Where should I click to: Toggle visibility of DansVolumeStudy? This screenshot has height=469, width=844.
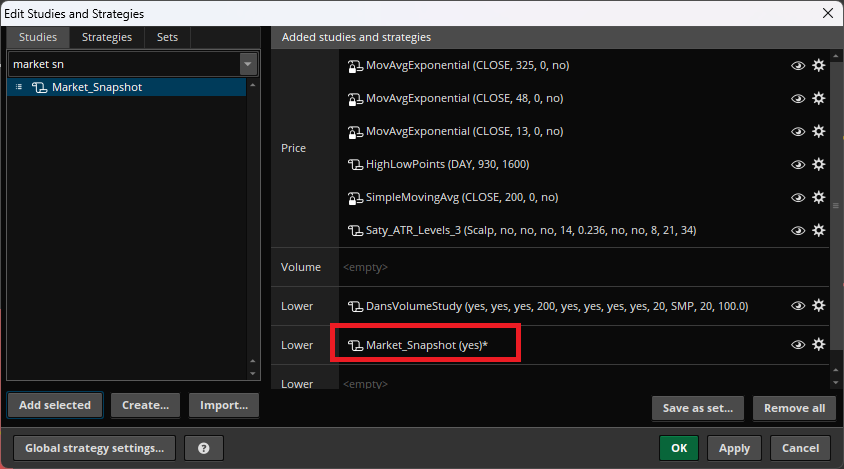click(798, 306)
